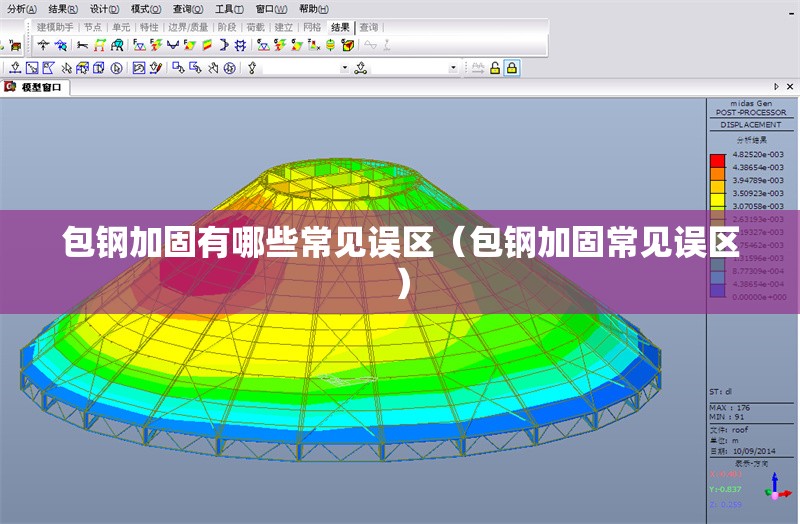Open the 分析(A) menu
Screen dimensions: 800x524
[x=22, y=9]
